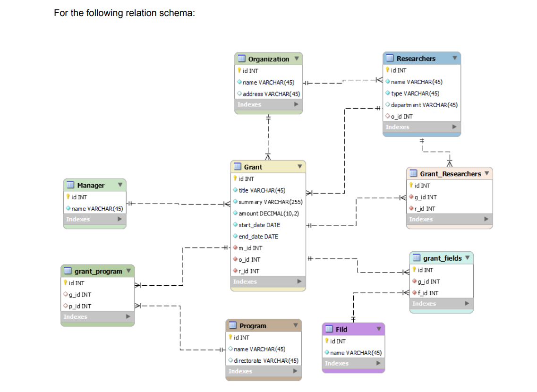The width and height of the screenshot is (537, 392).
Task: Click the Grant table icon
Action: pyautogui.click(x=238, y=166)
